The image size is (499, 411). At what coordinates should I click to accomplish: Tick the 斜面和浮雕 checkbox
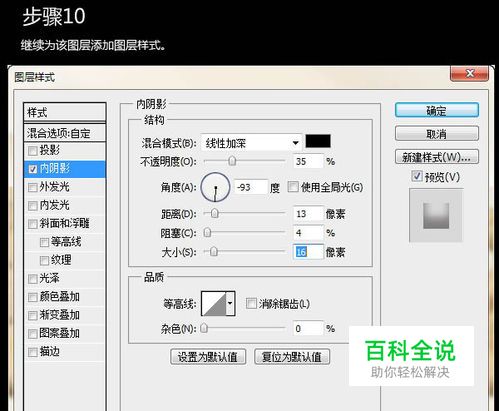coord(33,224)
